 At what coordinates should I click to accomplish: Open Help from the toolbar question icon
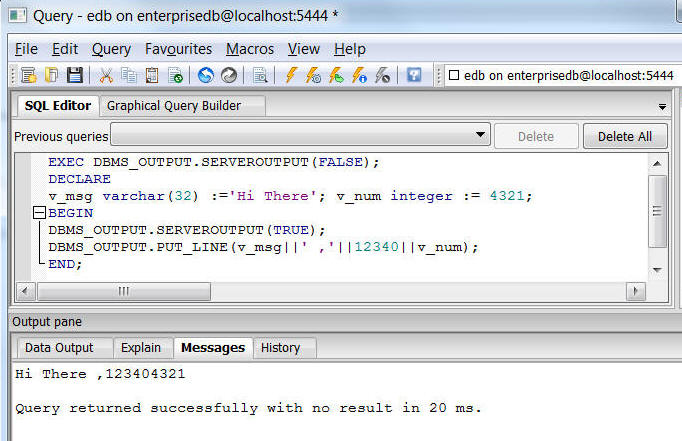tap(413, 75)
